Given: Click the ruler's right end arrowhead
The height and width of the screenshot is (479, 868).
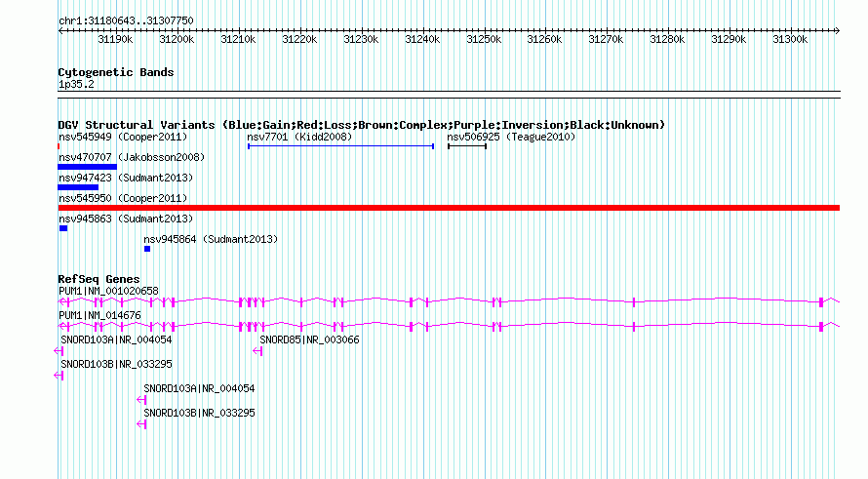Looking at the screenshot, I should click(x=838, y=30).
